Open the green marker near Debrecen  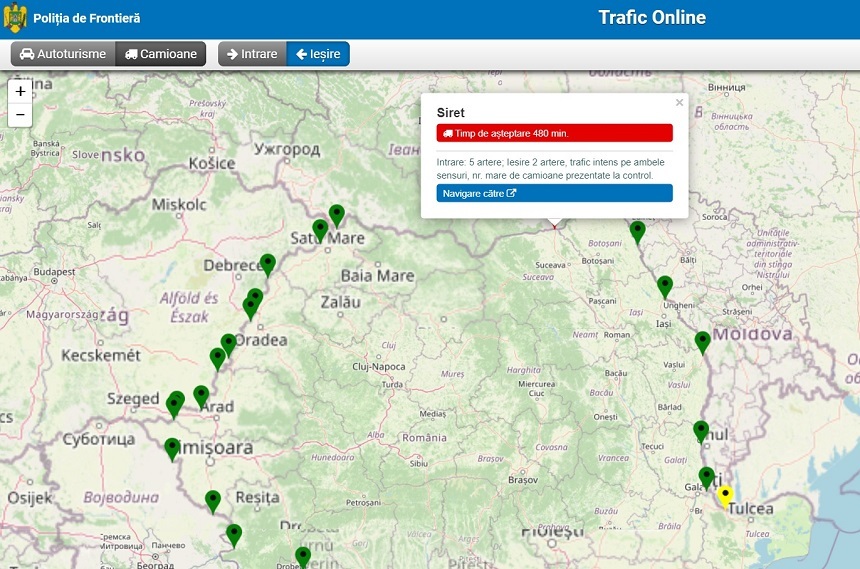[x=267, y=264]
